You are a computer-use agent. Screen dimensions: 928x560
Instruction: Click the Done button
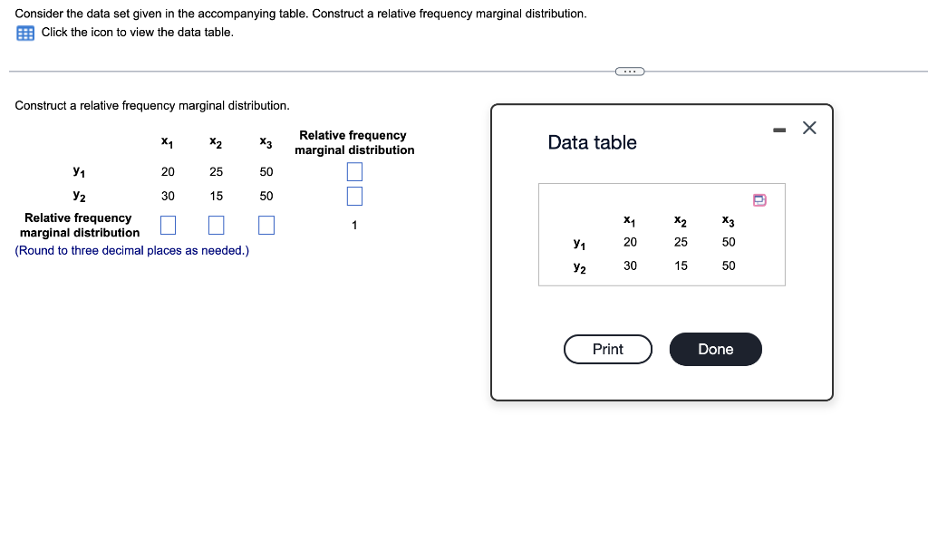click(x=715, y=349)
